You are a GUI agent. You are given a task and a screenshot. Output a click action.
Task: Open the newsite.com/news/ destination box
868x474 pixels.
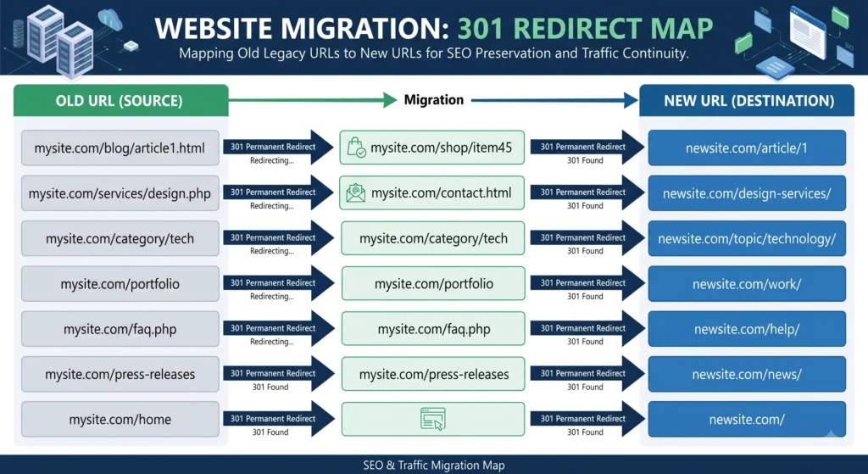(x=747, y=374)
